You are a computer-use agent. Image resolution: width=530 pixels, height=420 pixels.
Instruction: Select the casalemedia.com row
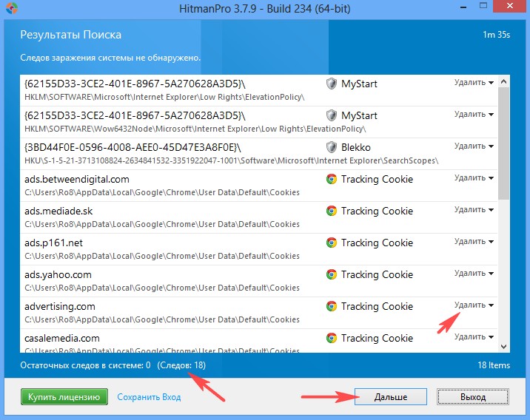point(259,341)
